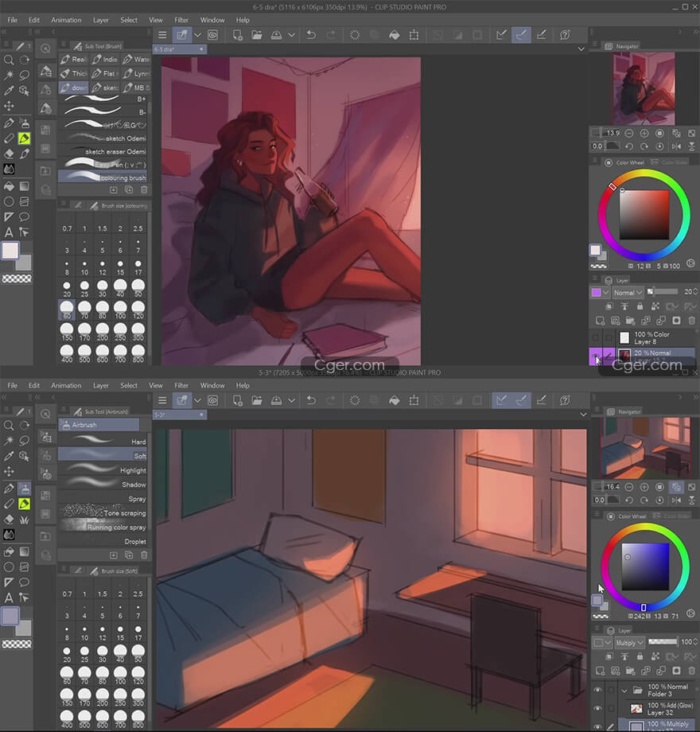
Task: Select the Gradient tool in top window
Action: tap(25, 186)
